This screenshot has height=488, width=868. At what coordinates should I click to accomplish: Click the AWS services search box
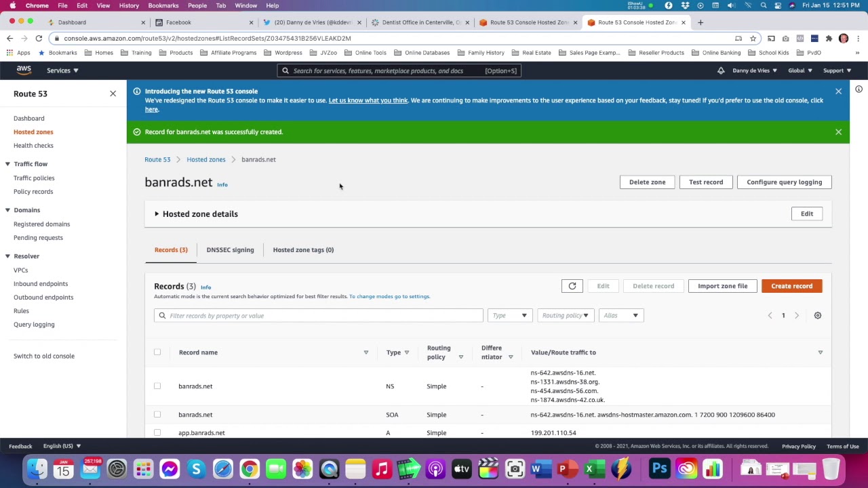399,70
